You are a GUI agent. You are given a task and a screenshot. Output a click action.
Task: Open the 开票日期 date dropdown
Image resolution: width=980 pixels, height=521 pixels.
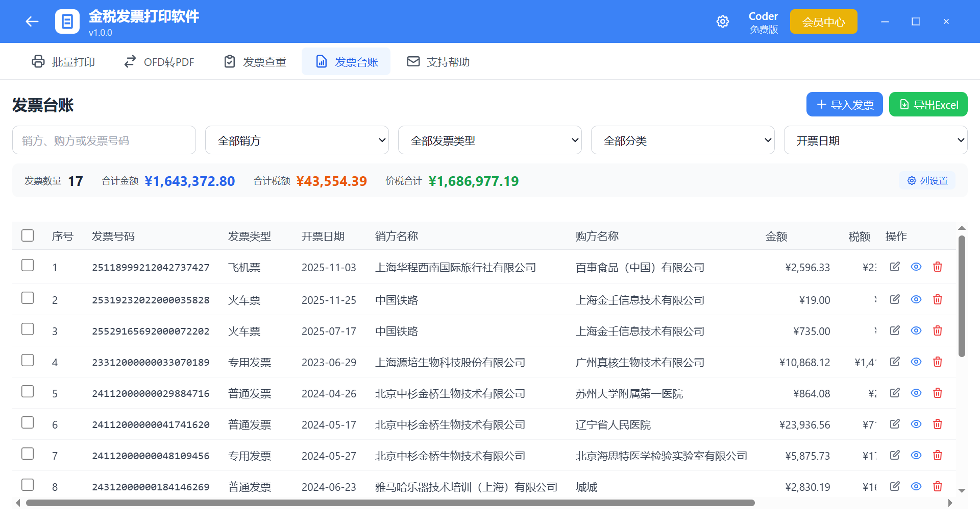(876, 140)
